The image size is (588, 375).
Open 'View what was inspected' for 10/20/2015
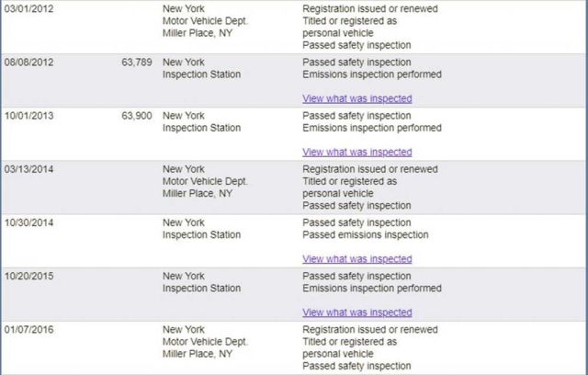click(x=357, y=312)
